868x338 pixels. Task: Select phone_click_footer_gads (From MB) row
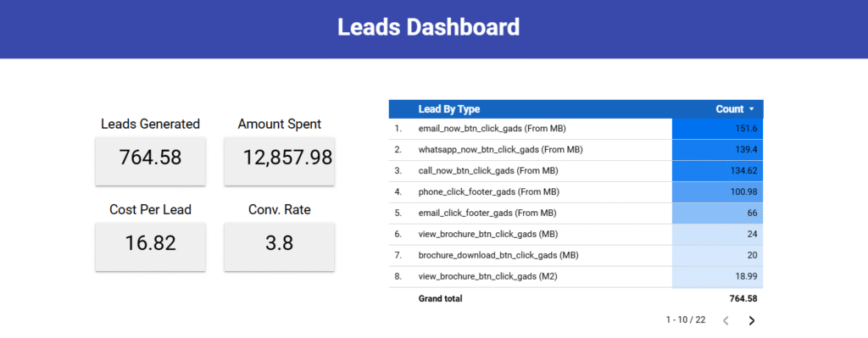(576, 192)
